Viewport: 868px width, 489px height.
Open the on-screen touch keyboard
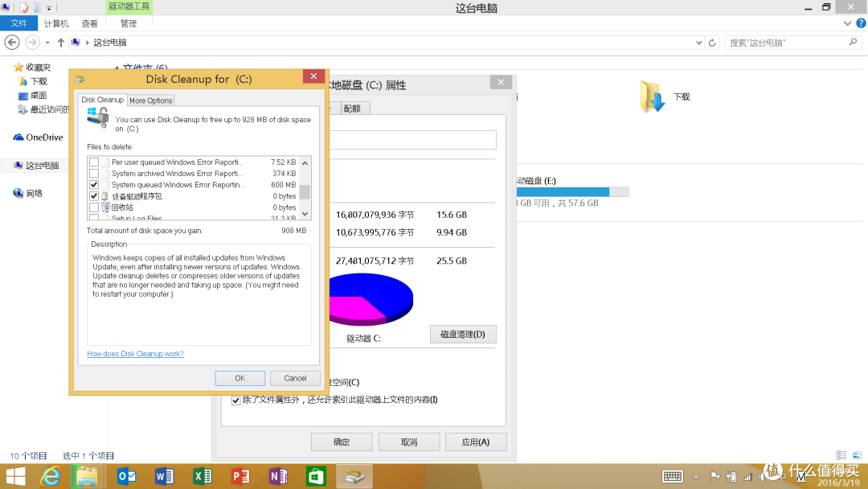673,476
